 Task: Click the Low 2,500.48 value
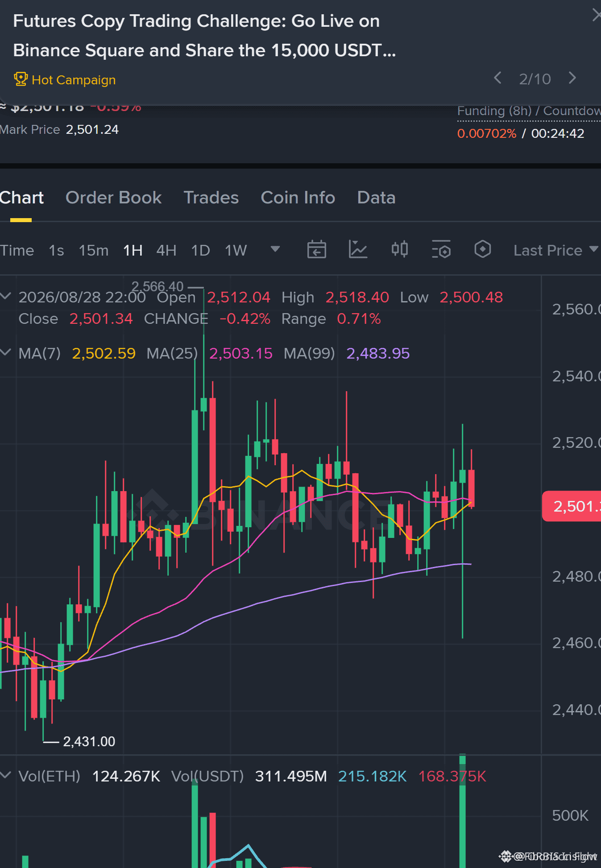(x=471, y=297)
